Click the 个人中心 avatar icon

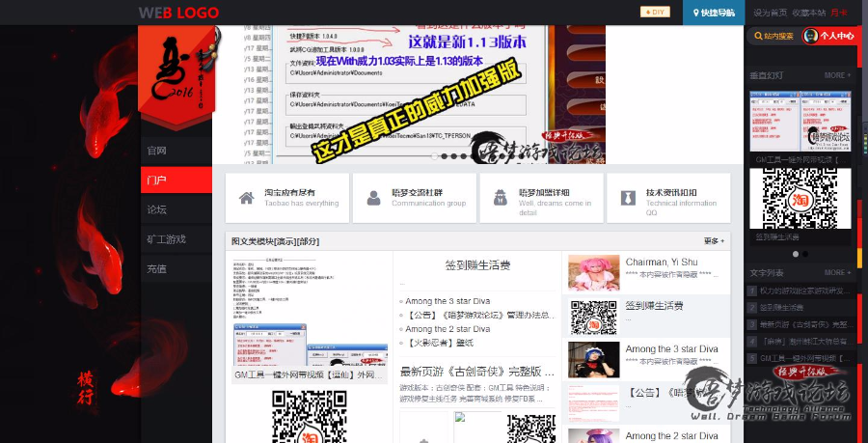click(x=810, y=36)
